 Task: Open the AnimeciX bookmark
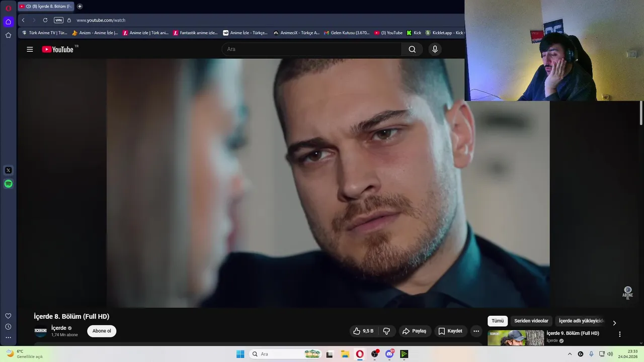tap(296, 33)
